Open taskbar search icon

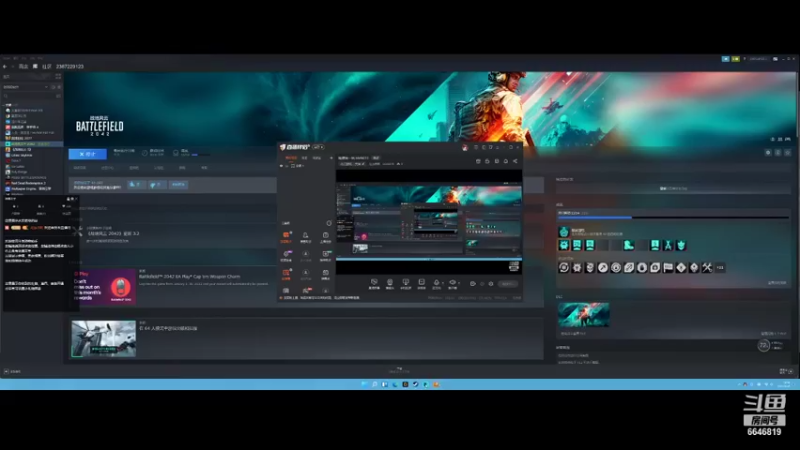click(374, 384)
